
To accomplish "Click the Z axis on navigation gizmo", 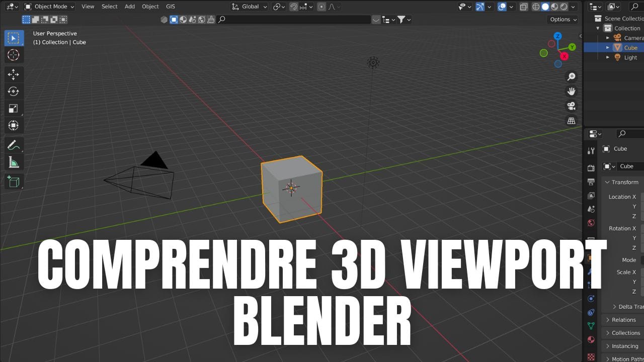I will 557,36.
